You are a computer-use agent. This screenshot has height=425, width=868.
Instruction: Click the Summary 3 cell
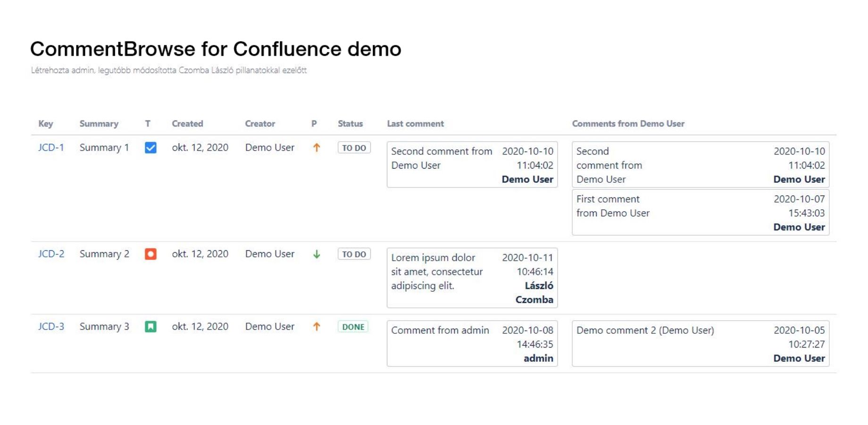click(x=104, y=326)
